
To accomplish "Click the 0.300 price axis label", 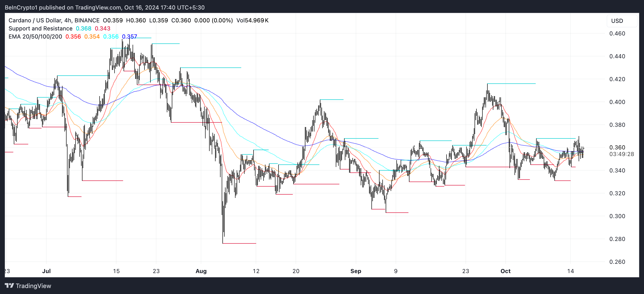I will [x=617, y=216].
